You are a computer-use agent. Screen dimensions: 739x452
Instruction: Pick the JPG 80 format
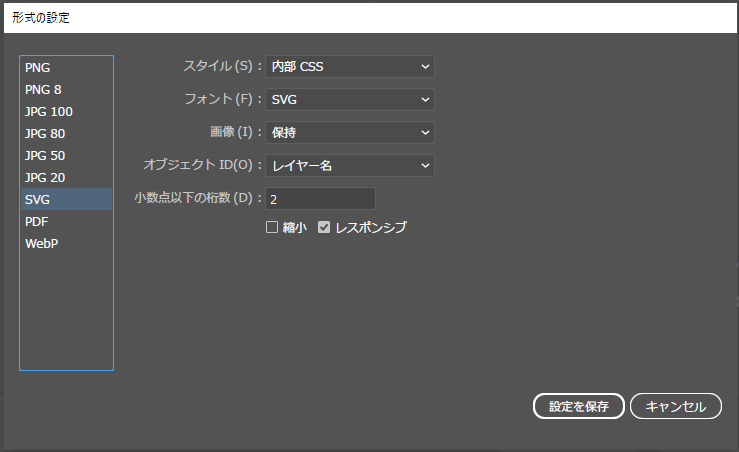pos(45,134)
